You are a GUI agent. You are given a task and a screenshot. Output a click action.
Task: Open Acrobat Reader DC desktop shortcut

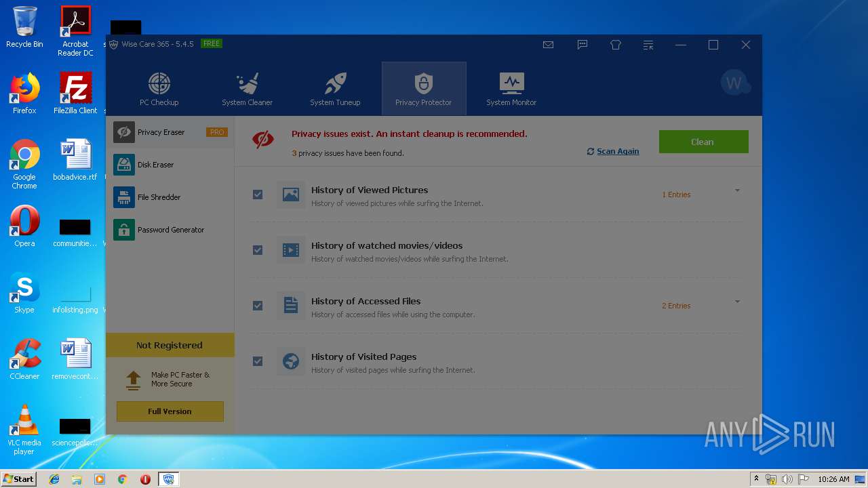[75, 31]
